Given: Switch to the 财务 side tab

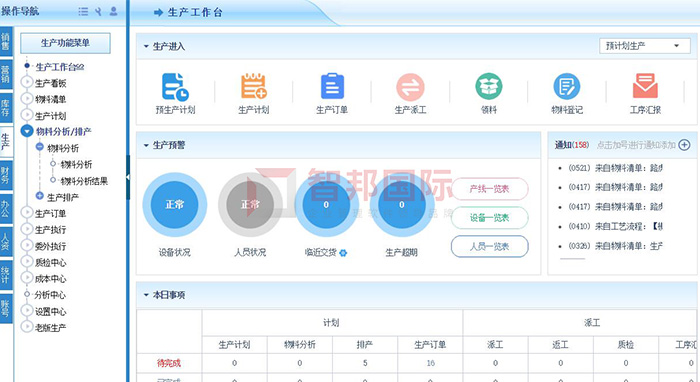Looking at the screenshot, I should 5,175.
